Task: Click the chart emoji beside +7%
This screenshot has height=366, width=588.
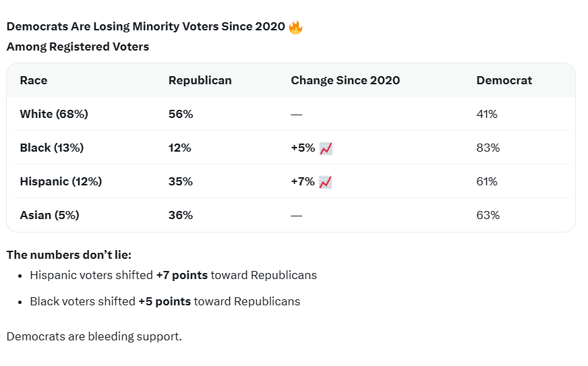Action: pos(326,182)
